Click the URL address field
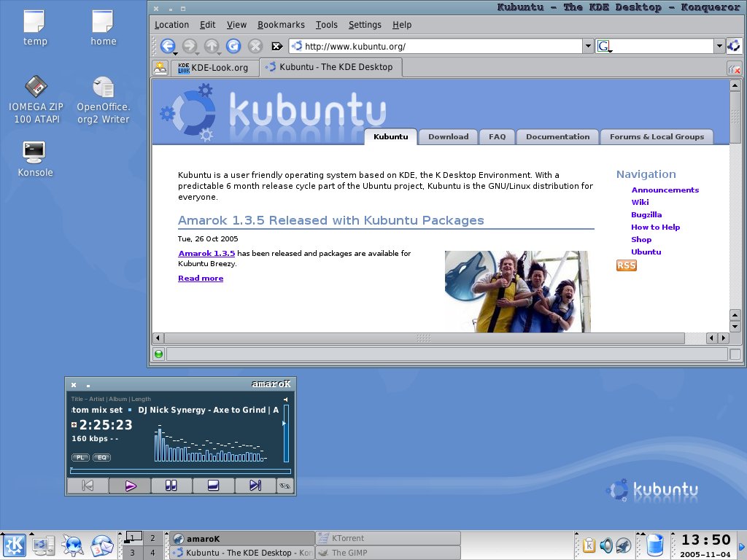 click(x=436, y=46)
